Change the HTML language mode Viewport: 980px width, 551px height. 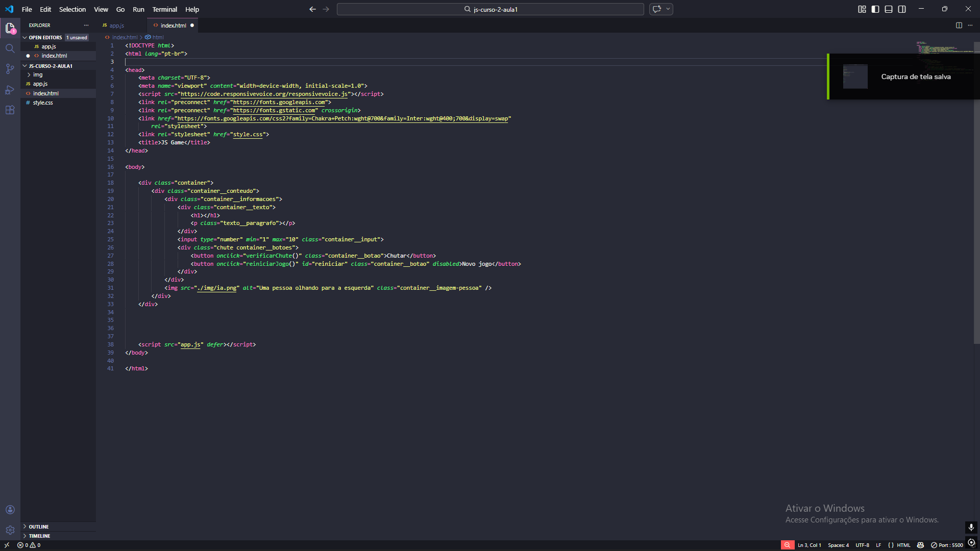(x=903, y=545)
